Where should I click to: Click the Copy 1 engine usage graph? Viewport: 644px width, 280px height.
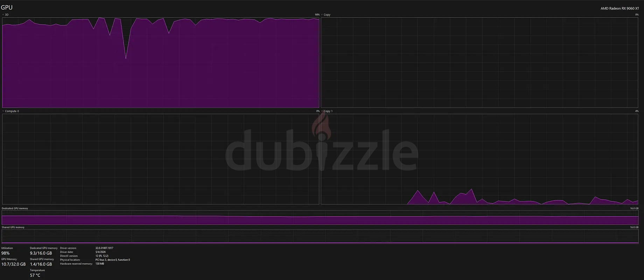479,159
